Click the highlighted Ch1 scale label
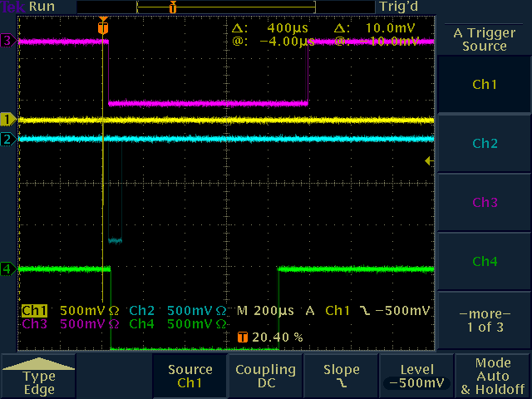Image resolution: width=532 pixels, height=399 pixels. point(34,310)
